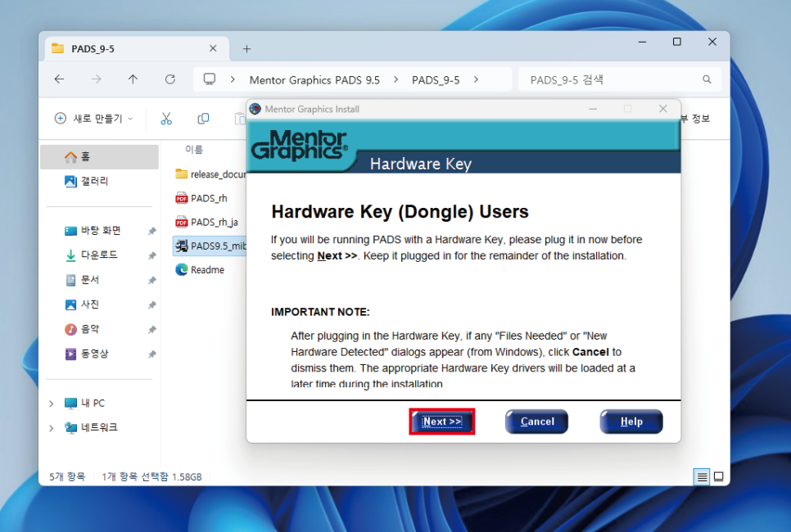
Task: Unpin 문서 via its pin icon
Action: tap(151, 281)
